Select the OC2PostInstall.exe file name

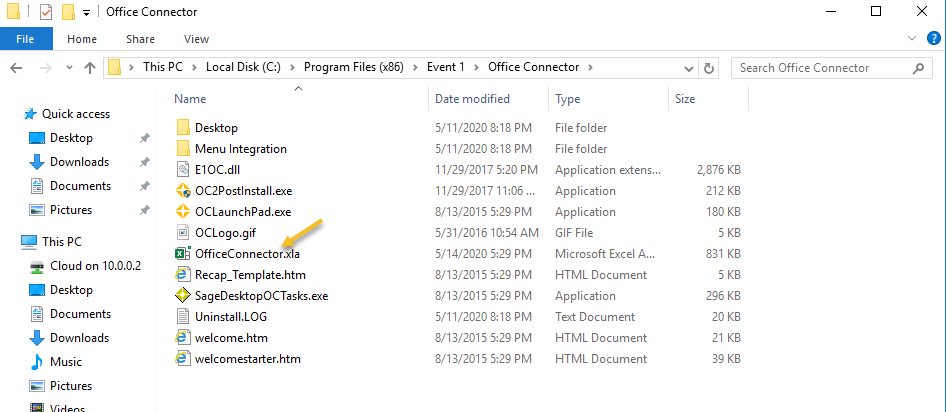[244, 191]
